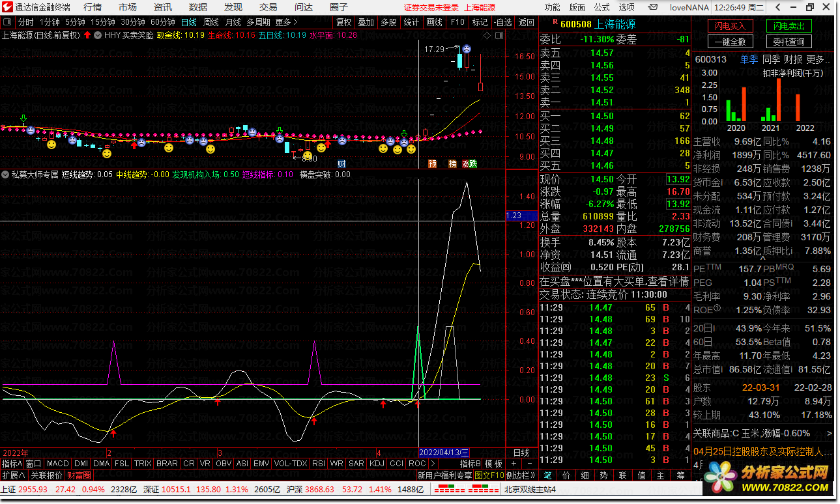Switch to the 5分钟 period
840x504 pixels.
coord(75,22)
